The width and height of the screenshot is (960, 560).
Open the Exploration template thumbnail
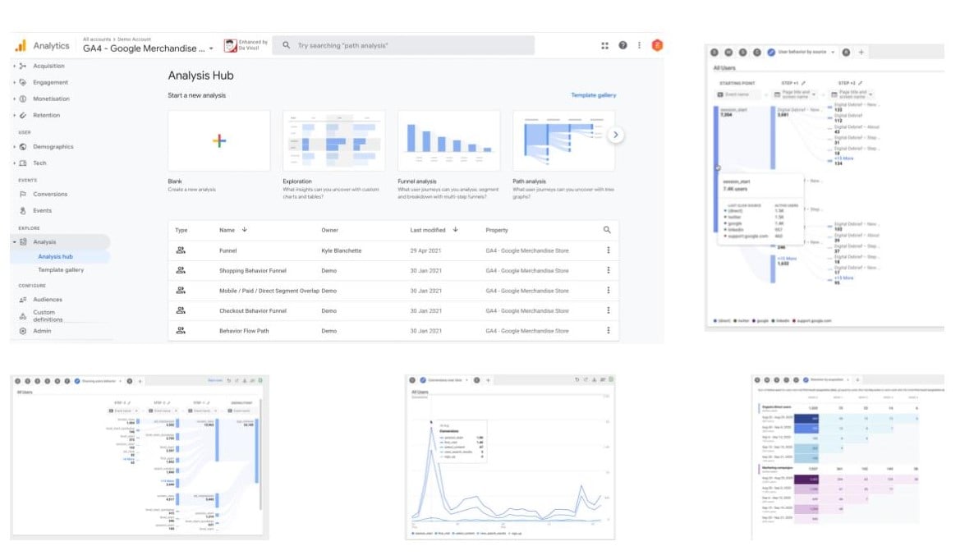point(334,141)
